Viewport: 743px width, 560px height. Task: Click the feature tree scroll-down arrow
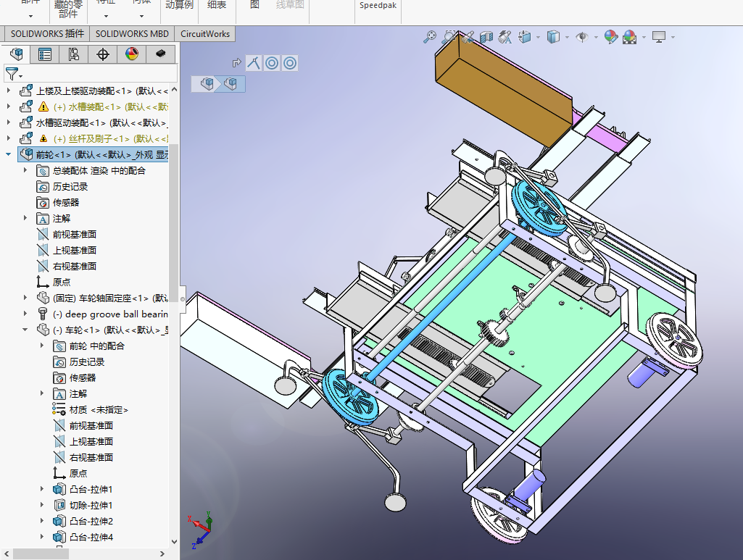[174, 541]
